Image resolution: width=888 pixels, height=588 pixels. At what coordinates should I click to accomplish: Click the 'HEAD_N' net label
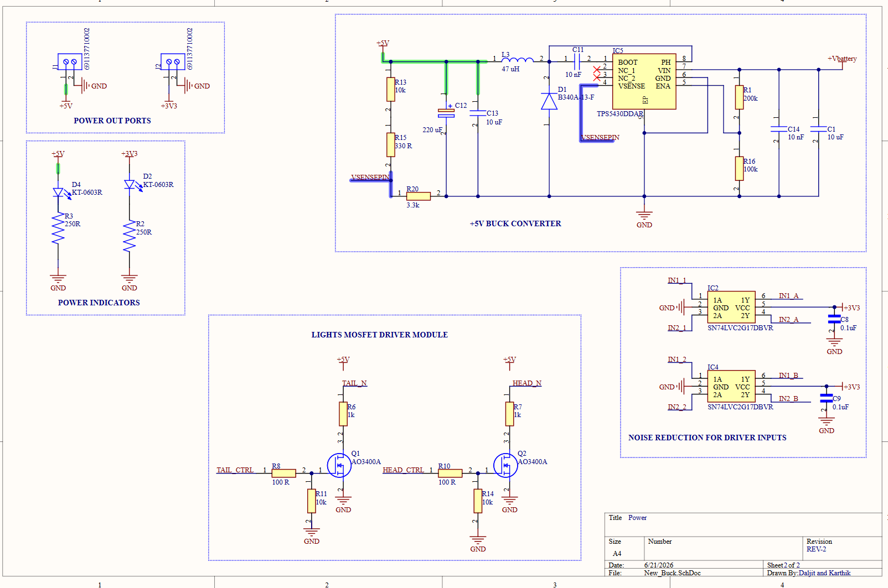[x=527, y=383]
